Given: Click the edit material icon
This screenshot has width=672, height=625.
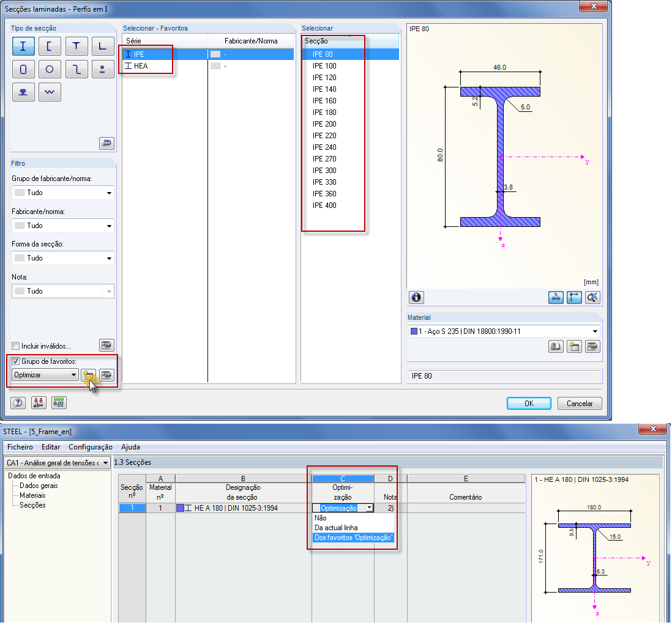Looking at the screenshot, I should (592, 347).
